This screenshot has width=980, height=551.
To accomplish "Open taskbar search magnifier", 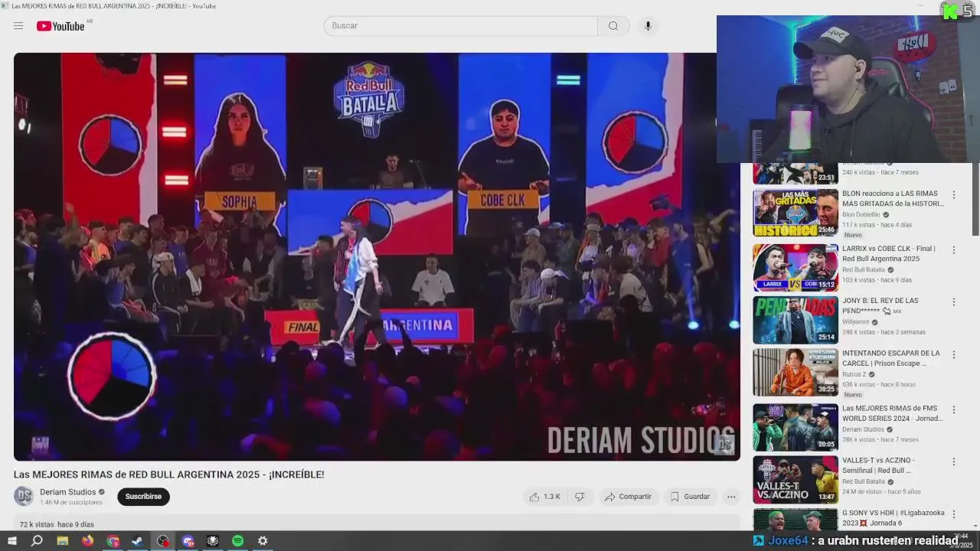I will click(x=37, y=541).
